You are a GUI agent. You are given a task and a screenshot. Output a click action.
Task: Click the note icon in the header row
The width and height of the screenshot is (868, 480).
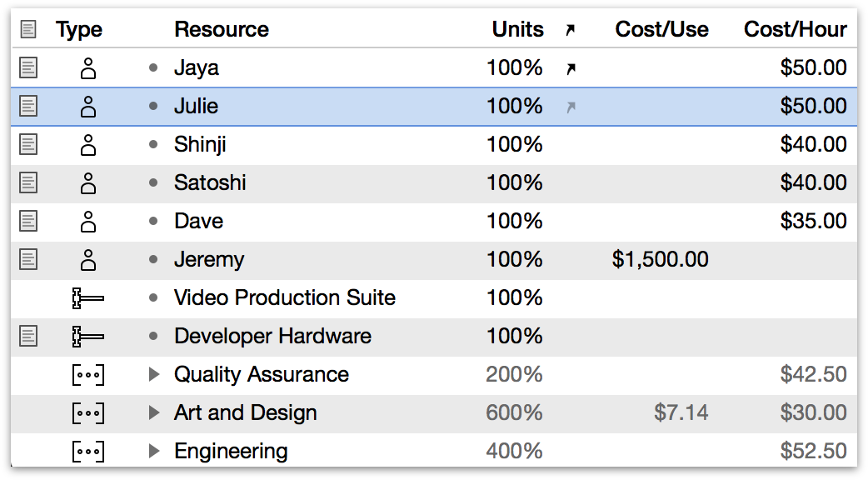(28, 29)
